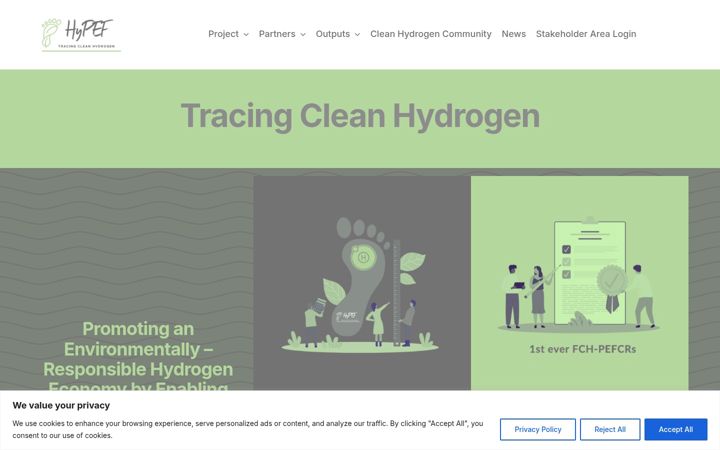Click the clipboard checklist illustration

coord(579,274)
